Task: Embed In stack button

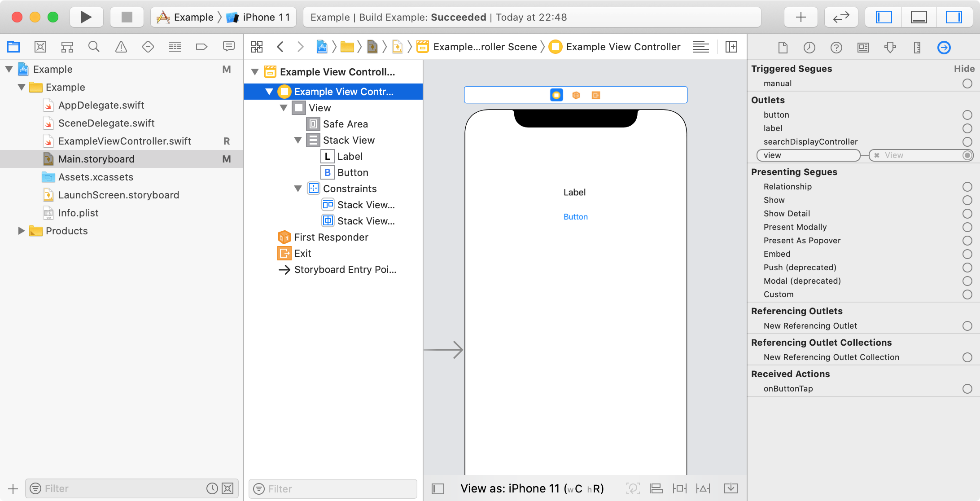Action: [731, 488]
